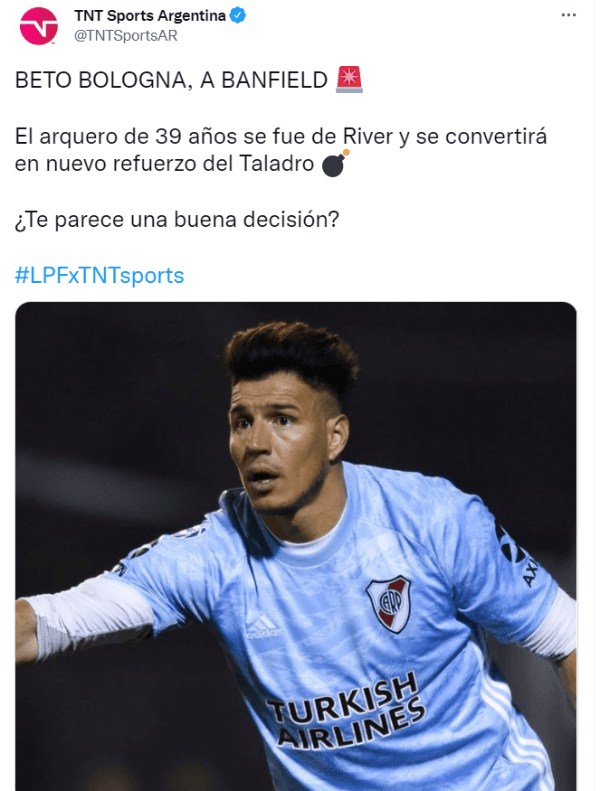This screenshot has height=791, width=600.
Task: Open the tweet's three-dot more menu
Action: point(568,15)
